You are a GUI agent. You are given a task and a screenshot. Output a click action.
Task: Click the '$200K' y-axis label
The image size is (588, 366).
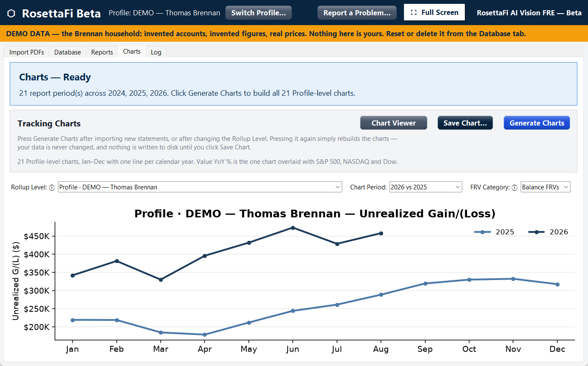coord(36,327)
